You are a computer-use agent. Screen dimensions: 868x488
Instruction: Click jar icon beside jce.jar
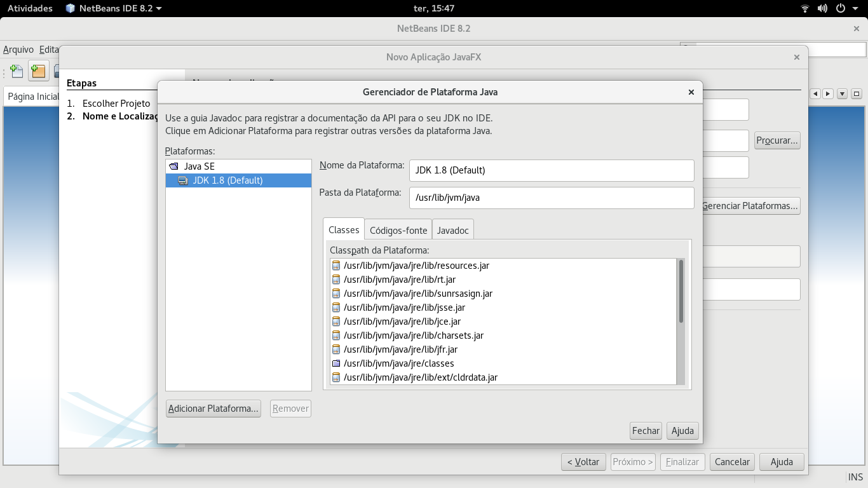[x=336, y=322]
